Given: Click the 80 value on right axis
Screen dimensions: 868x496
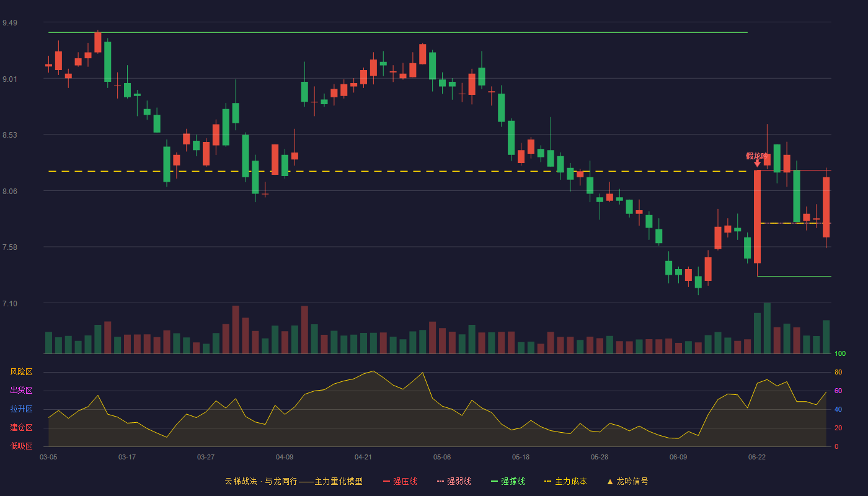Looking at the screenshot, I should [838, 372].
